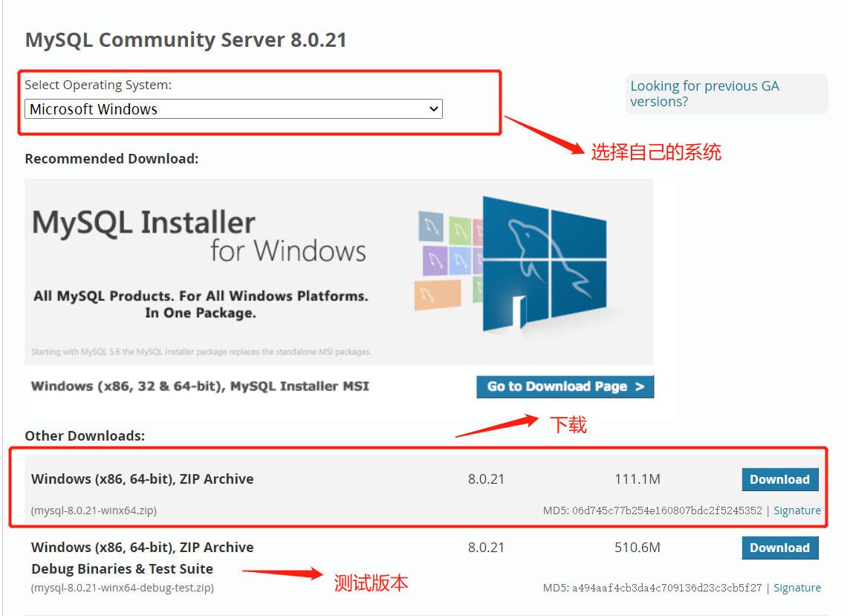Image resolution: width=847 pixels, height=616 pixels.
Task: Click the 'Starting with MySQL 5.6' footnote text
Action: click(x=201, y=351)
